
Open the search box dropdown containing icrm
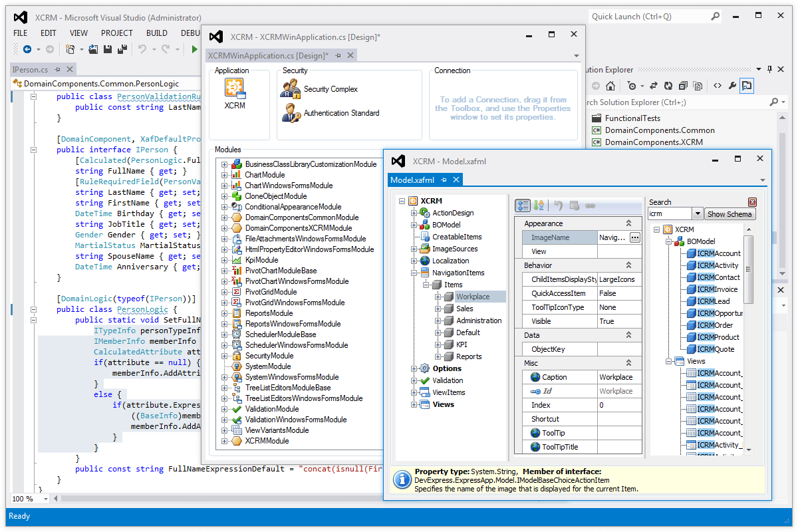coord(697,214)
